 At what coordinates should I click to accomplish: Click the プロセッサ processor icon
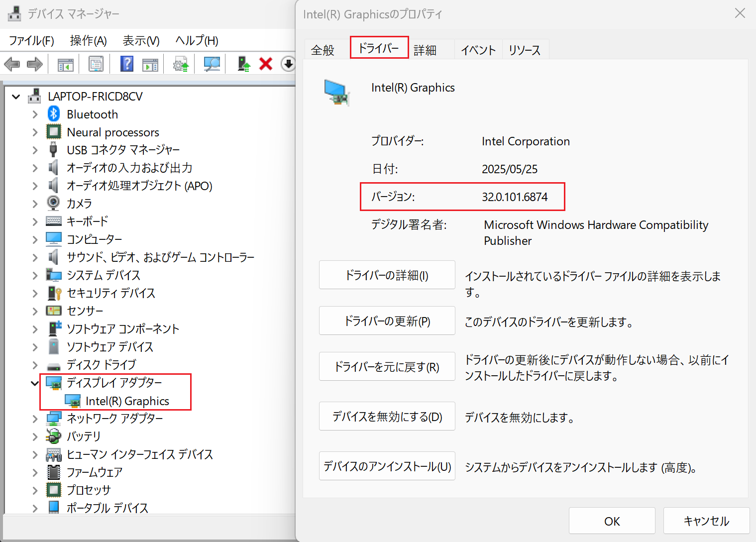(54, 490)
